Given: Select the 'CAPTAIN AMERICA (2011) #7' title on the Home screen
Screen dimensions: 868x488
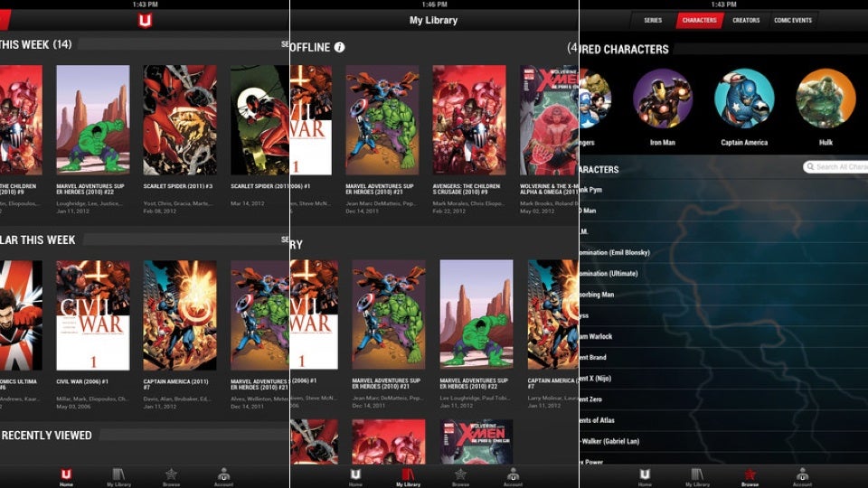Looking at the screenshot, I should pos(175,385).
